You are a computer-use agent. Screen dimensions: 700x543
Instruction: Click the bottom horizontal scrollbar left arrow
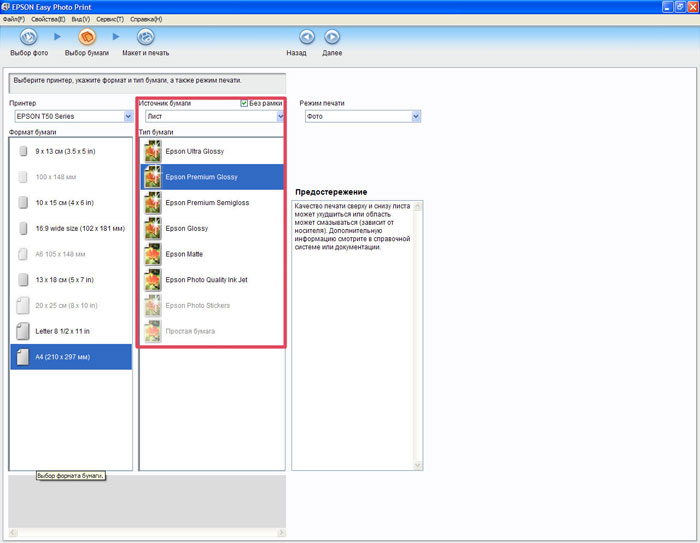(12, 532)
